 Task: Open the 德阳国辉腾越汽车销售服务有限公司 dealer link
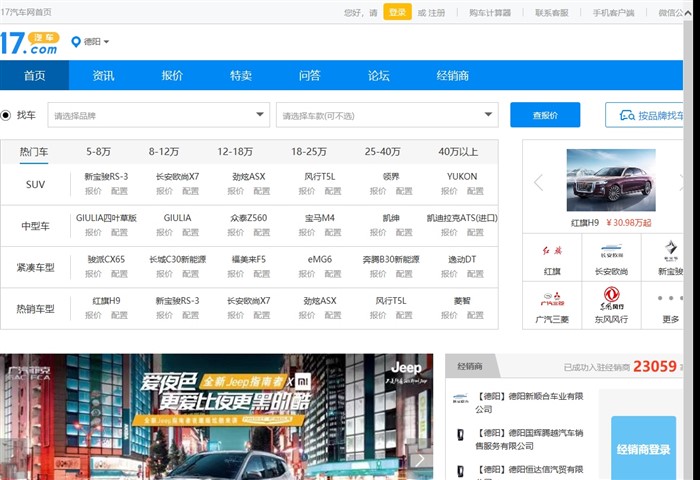pos(529,439)
